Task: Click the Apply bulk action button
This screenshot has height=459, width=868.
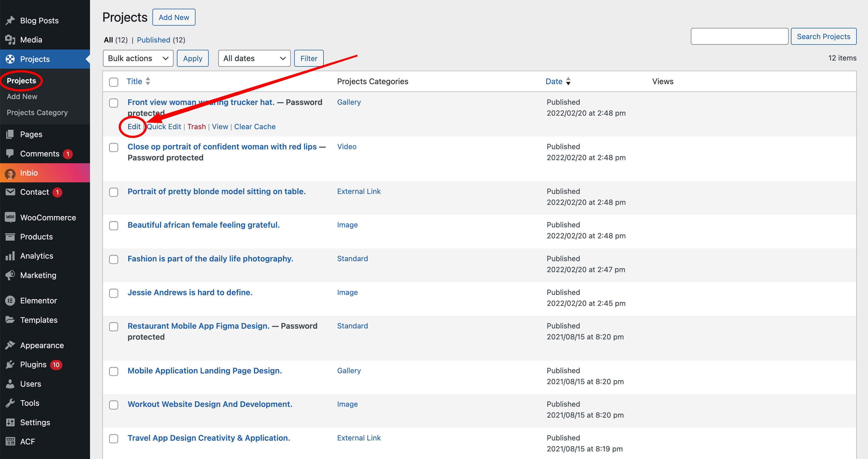Action: coord(193,58)
